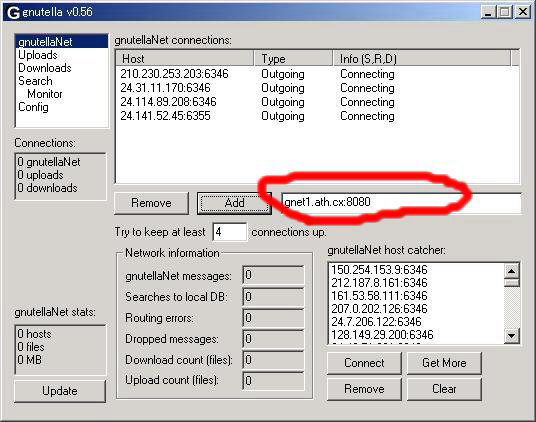
Task: Select host 24.7.206.122:6346 in host catcher
Action: click(x=376, y=322)
